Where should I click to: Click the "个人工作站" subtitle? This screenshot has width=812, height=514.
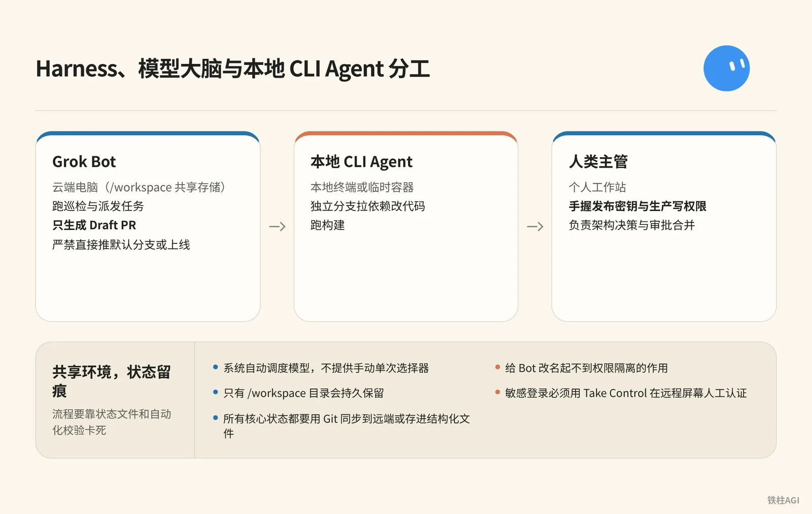tap(597, 187)
